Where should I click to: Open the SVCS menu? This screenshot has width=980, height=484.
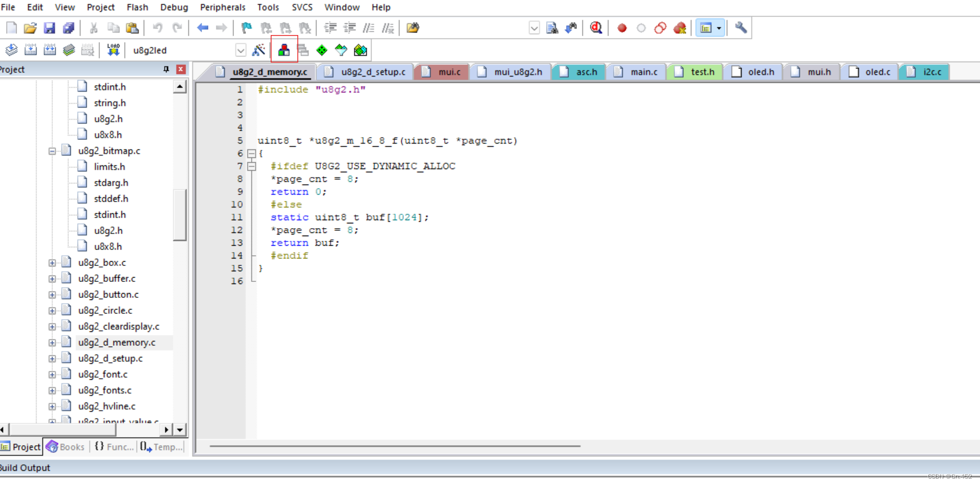click(302, 7)
